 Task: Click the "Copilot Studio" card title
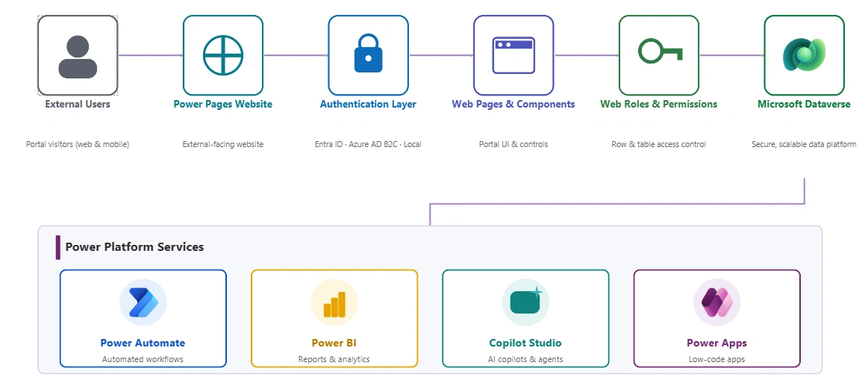(x=525, y=343)
